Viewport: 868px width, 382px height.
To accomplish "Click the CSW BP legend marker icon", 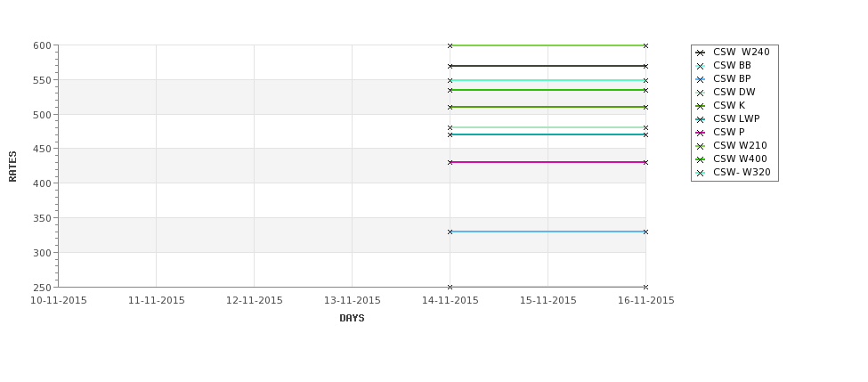I will (x=701, y=79).
